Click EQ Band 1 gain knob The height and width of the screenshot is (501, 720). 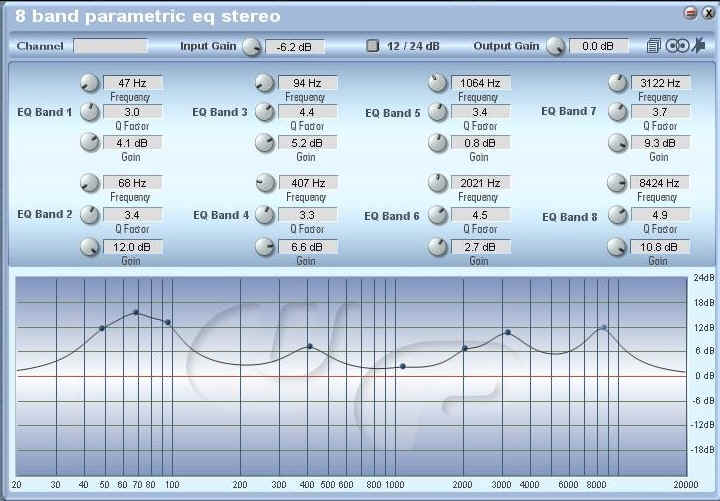pyautogui.click(x=90, y=142)
